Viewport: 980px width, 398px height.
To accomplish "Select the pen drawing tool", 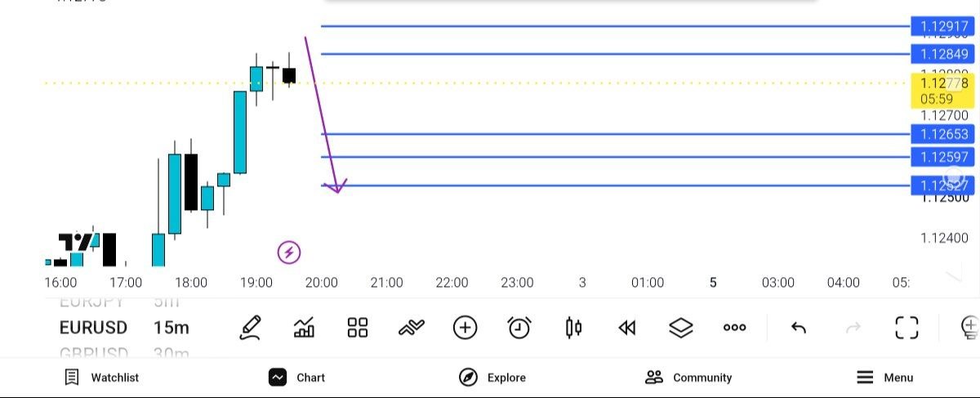I will pyautogui.click(x=250, y=328).
